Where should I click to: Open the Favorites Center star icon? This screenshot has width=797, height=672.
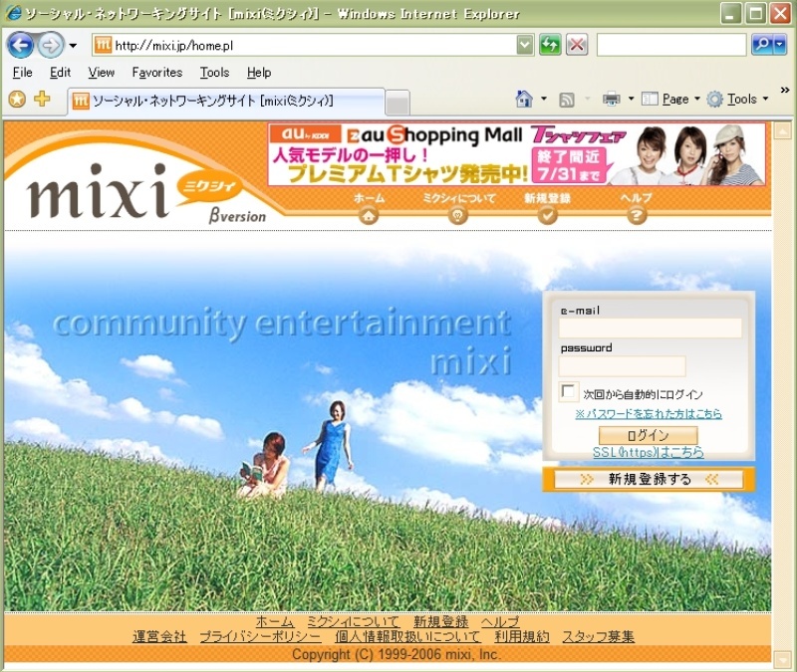17,99
